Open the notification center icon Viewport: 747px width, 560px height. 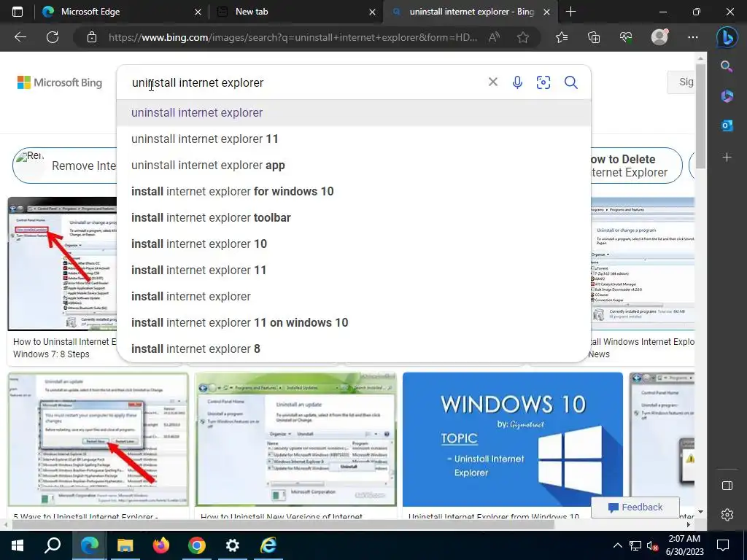point(723,545)
